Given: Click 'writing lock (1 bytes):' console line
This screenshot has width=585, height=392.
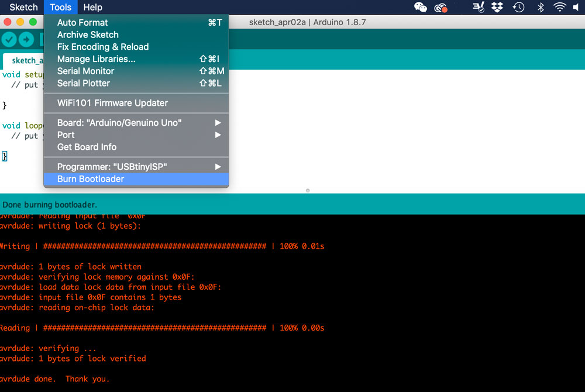Looking at the screenshot, I should tap(71, 226).
